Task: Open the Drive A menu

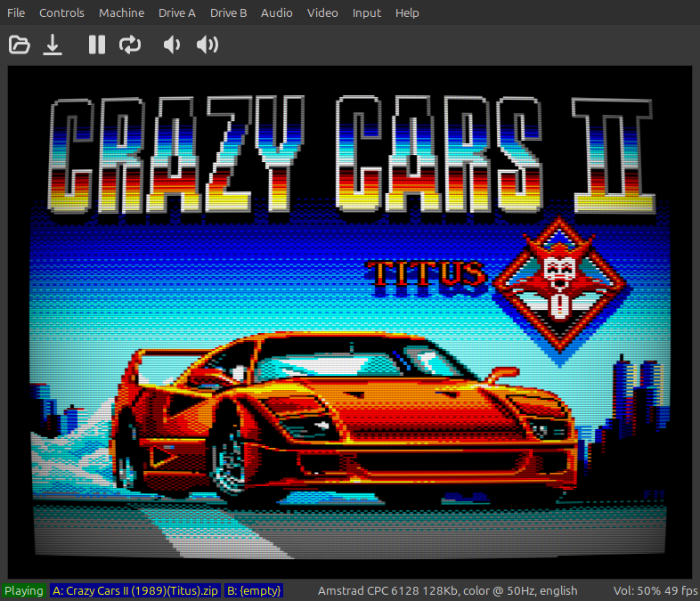Action: point(177,13)
